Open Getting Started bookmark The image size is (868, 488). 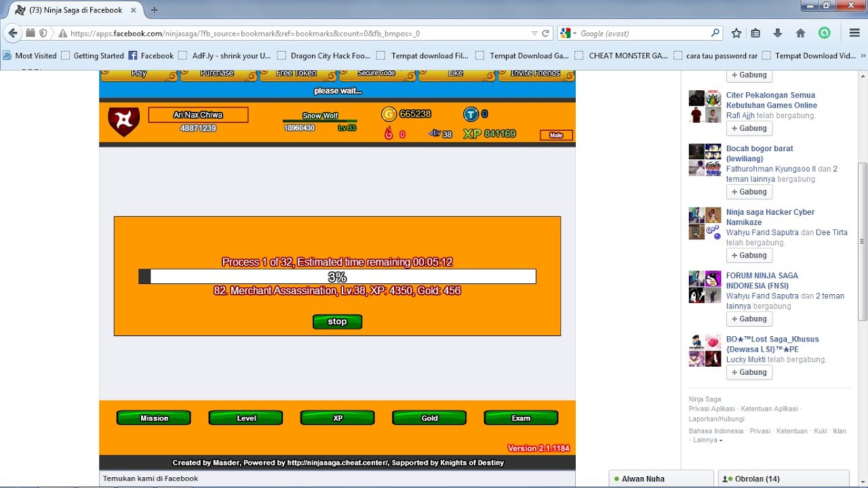click(92, 56)
